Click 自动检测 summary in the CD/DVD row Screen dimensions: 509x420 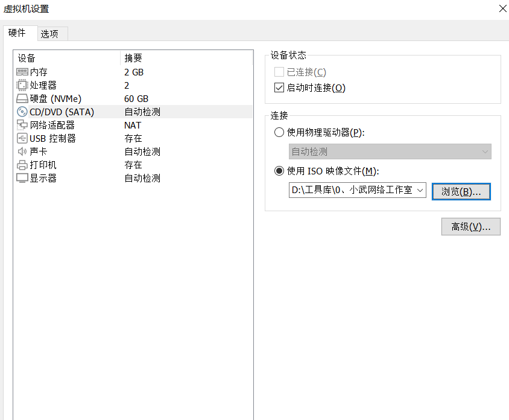tap(142, 112)
